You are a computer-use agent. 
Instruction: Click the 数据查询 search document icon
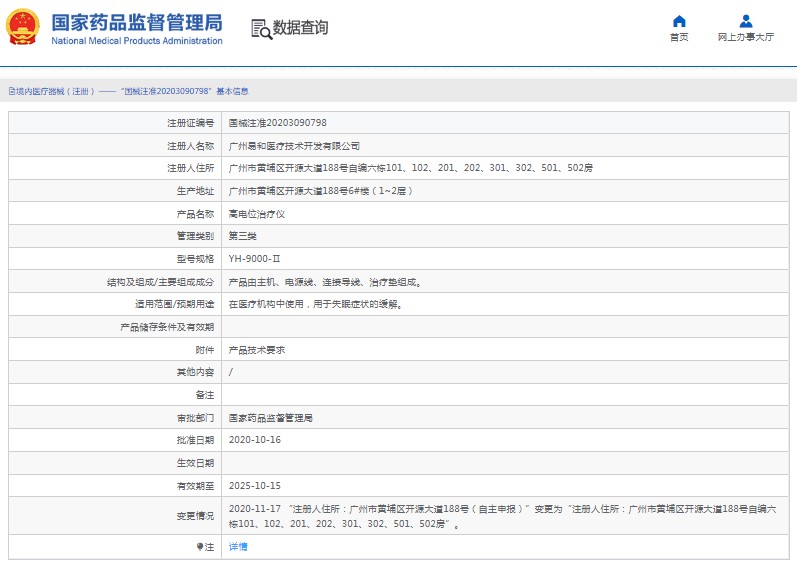[x=262, y=29]
